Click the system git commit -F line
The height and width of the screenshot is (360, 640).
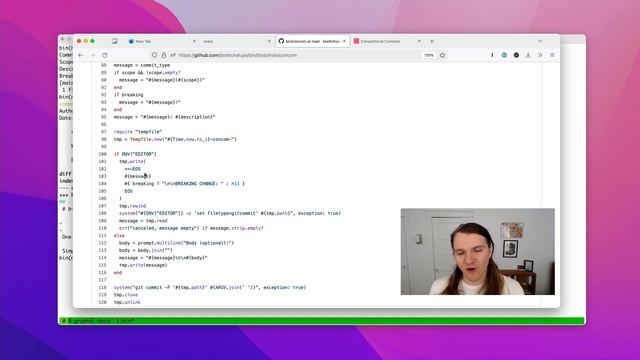[x=210, y=288]
